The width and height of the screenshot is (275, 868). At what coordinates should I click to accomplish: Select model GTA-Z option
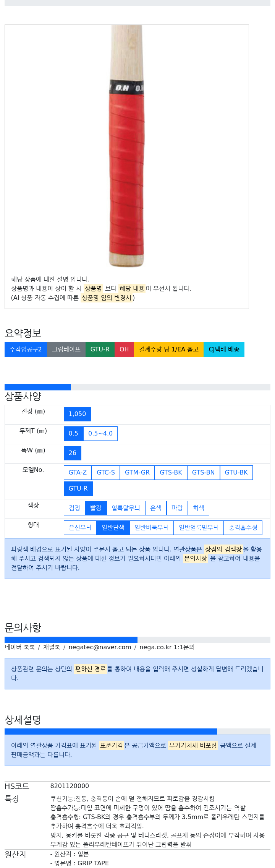tap(78, 473)
